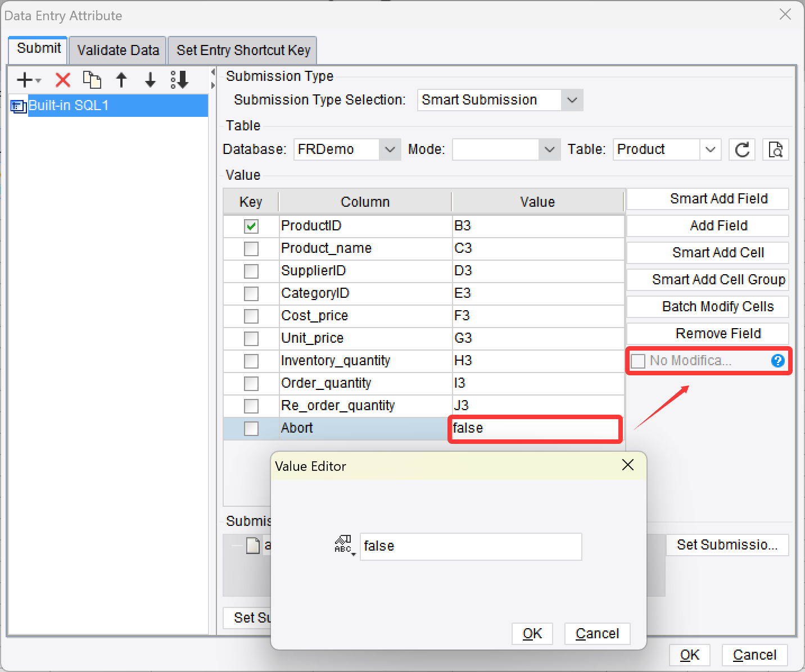The height and width of the screenshot is (672, 805).
Task: Open the Table dropdown showing Product
Action: [711, 149]
